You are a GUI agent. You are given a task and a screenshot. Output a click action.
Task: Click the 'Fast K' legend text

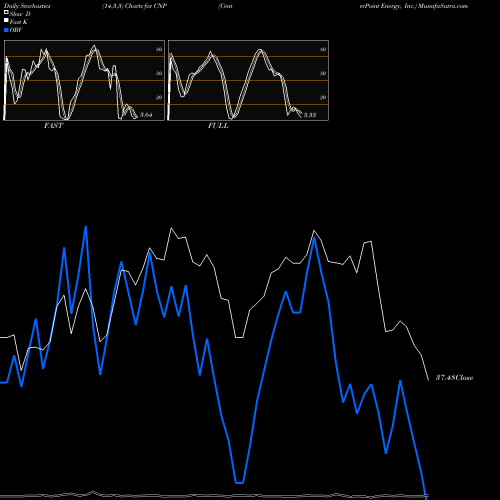[x=19, y=22]
